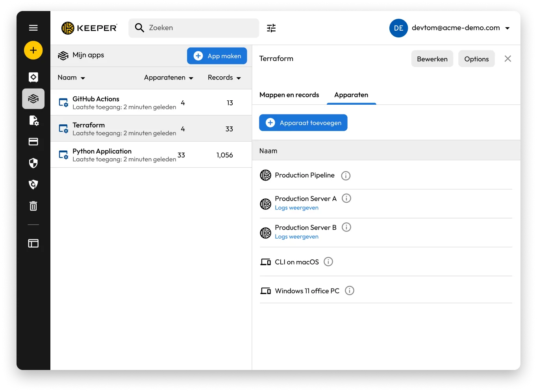Open the trash bin icon in sidebar
Viewport: 537px width, 392px height.
(x=33, y=206)
